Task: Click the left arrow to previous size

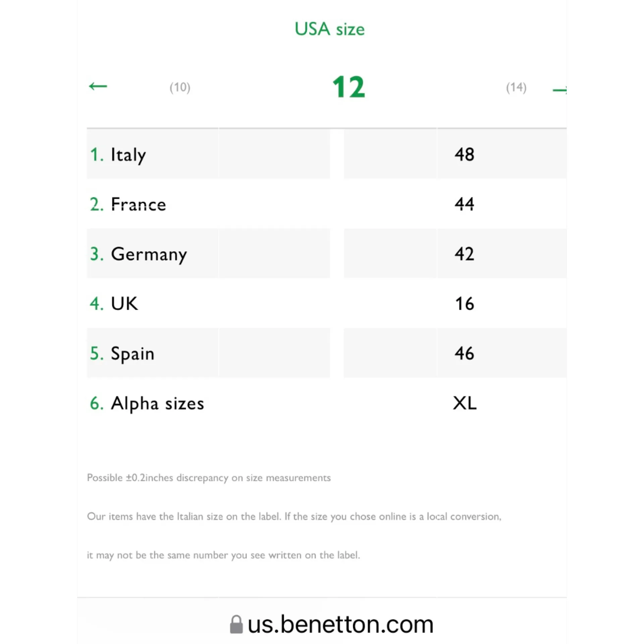Action: tap(98, 87)
